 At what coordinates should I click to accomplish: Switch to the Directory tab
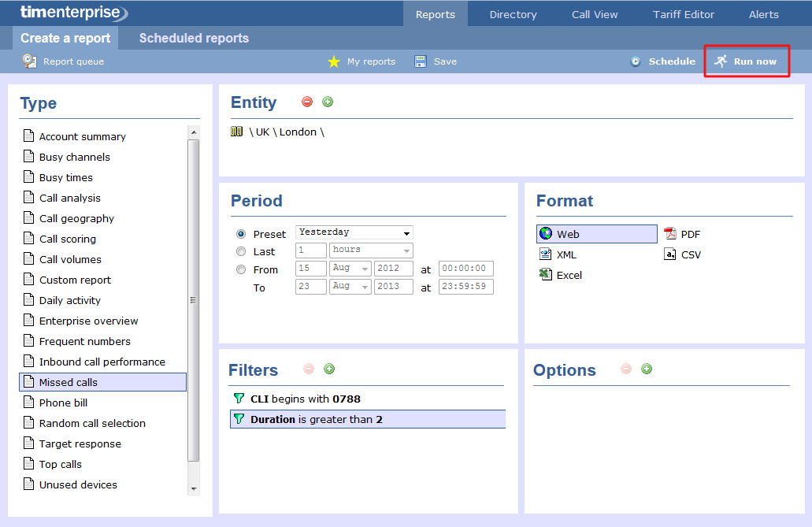click(x=513, y=14)
